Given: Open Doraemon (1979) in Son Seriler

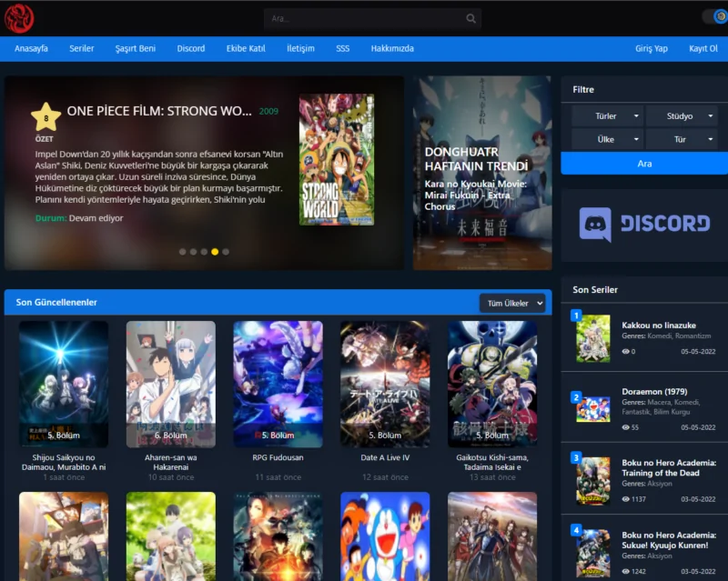Looking at the screenshot, I should (x=654, y=392).
